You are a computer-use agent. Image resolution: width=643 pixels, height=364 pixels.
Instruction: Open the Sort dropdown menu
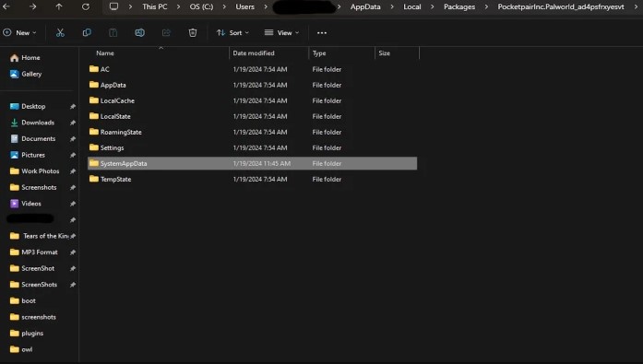[232, 33]
